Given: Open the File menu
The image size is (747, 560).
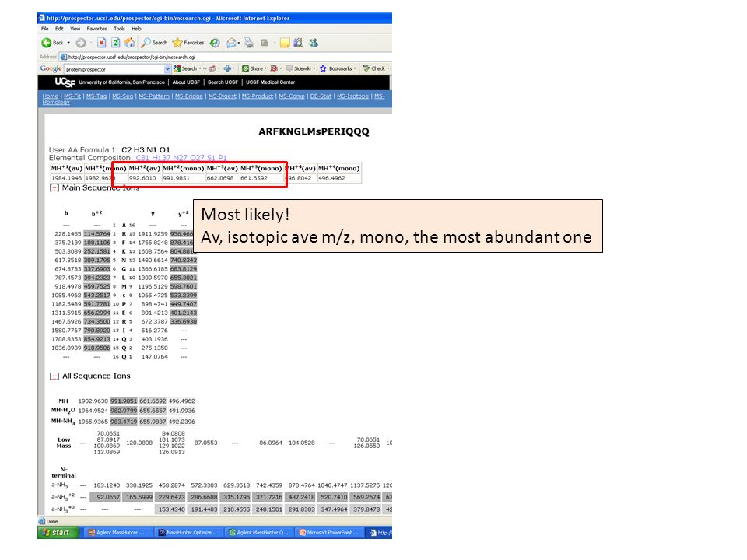Looking at the screenshot, I should [x=45, y=29].
